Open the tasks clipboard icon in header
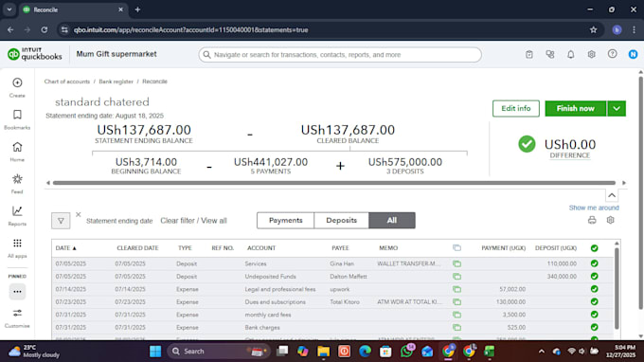Viewport: 644px width, 362px height. [529, 54]
